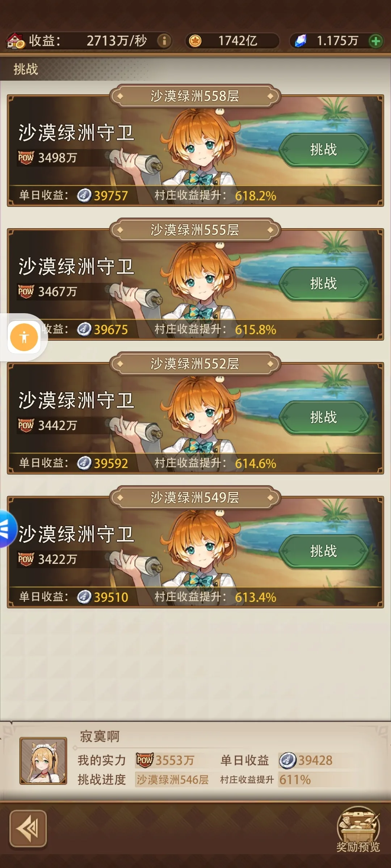Tap the gold coin currency icon
Screen dimensions: 391x868
195,41
